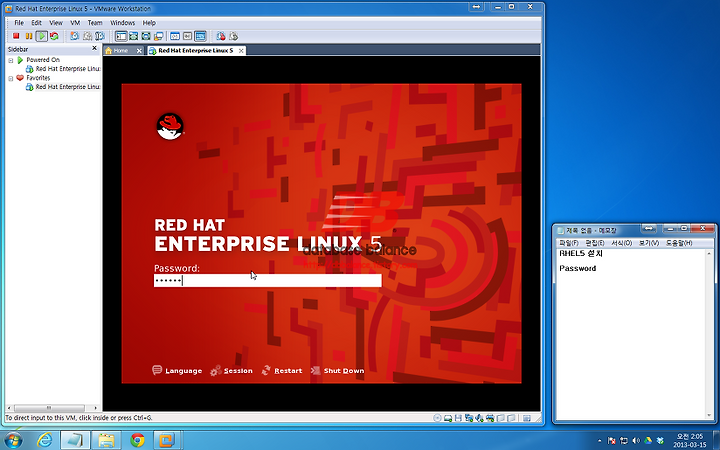The width and height of the screenshot is (720, 450).
Task: Click the Notepad scrollbar up arrow
Action: 709,253
